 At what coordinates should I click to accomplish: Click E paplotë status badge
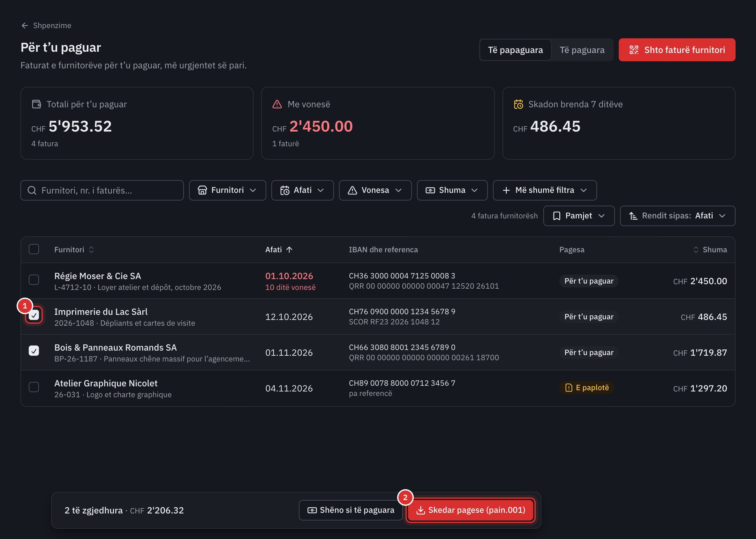tap(586, 388)
